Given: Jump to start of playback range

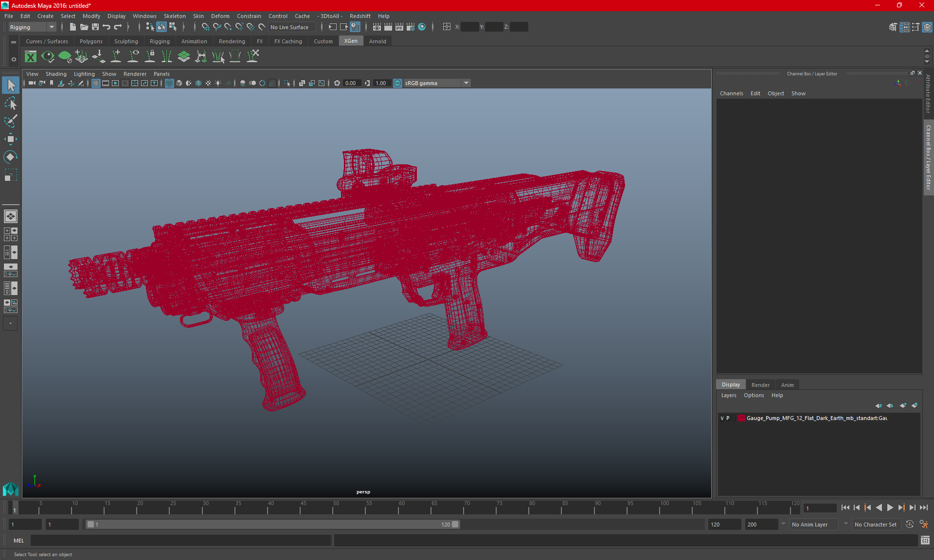Looking at the screenshot, I should click(845, 507).
